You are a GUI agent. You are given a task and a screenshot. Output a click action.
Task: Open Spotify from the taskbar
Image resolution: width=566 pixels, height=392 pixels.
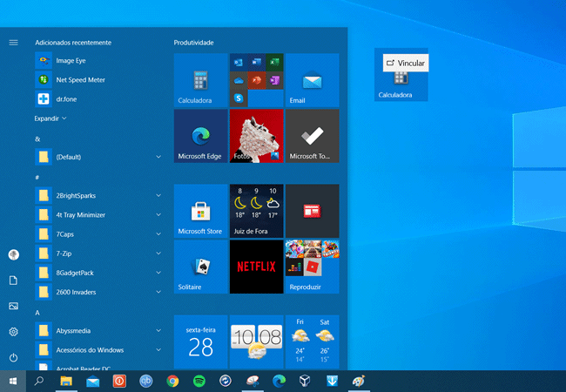click(199, 381)
